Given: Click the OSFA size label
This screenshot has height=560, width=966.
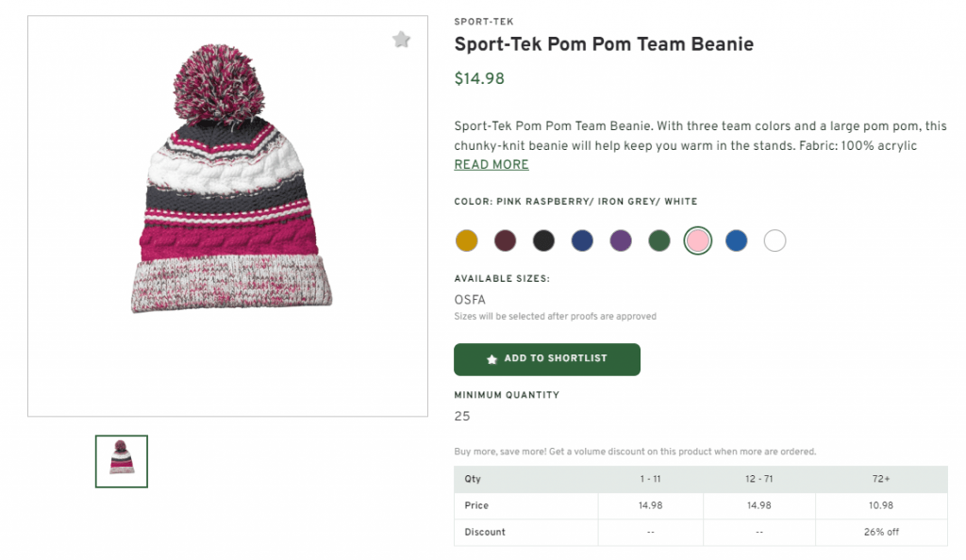Looking at the screenshot, I should tap(467, 299).
